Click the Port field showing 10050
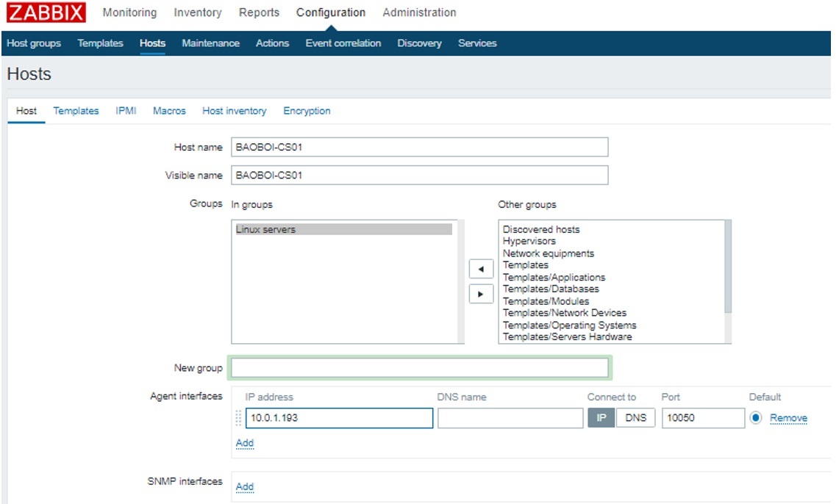 click(703, 418)
